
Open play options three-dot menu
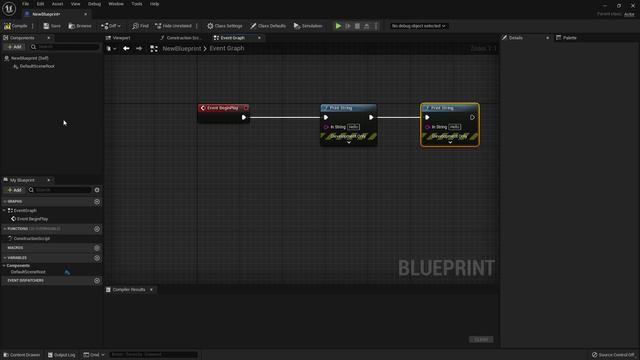[376, 26]
